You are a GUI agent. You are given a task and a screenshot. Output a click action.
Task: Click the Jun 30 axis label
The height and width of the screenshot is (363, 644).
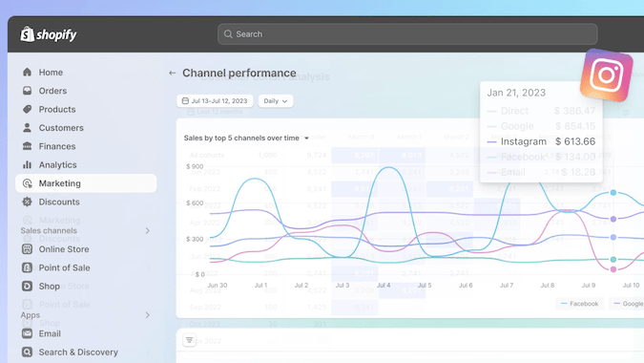(218, 285)
